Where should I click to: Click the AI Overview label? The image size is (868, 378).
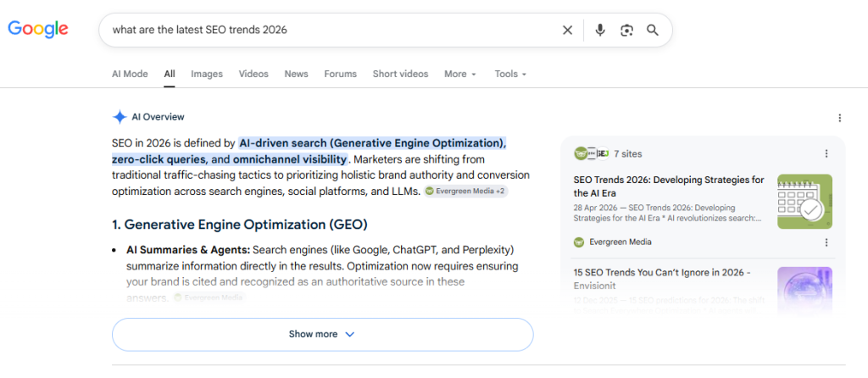pyautogui.click(x=158, y=117)
